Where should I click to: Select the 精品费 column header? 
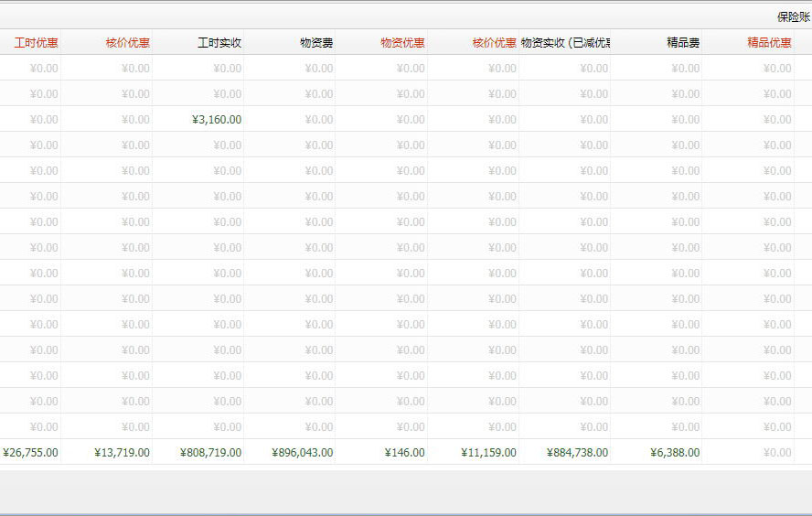coord(682,42)
